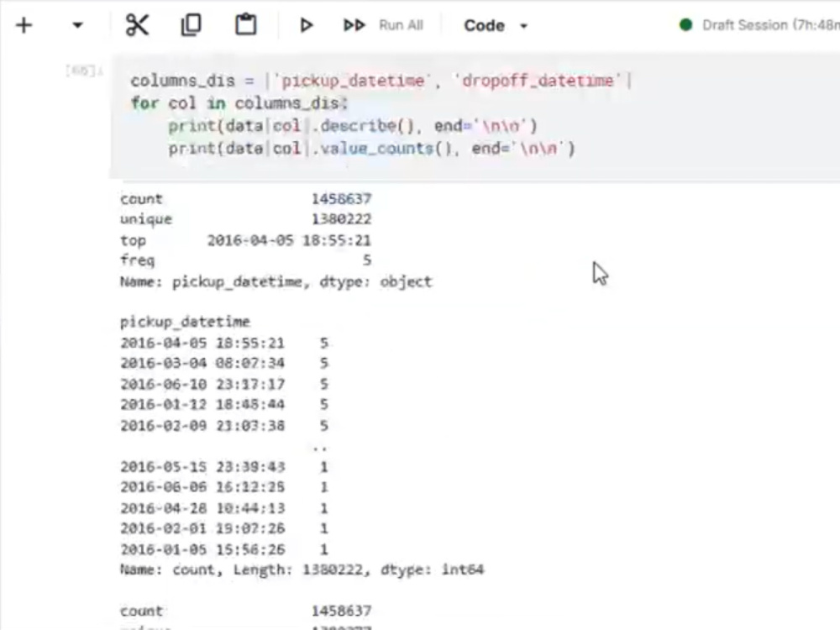This screenshot has width=840, height=630.
Task: Copy the selected cell
Action: [192, 25]
